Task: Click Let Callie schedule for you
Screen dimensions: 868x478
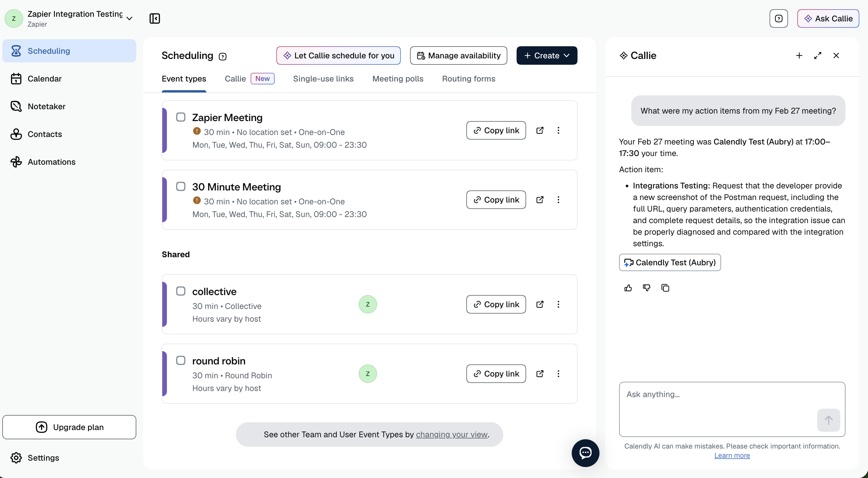Action: coord(338,55)
